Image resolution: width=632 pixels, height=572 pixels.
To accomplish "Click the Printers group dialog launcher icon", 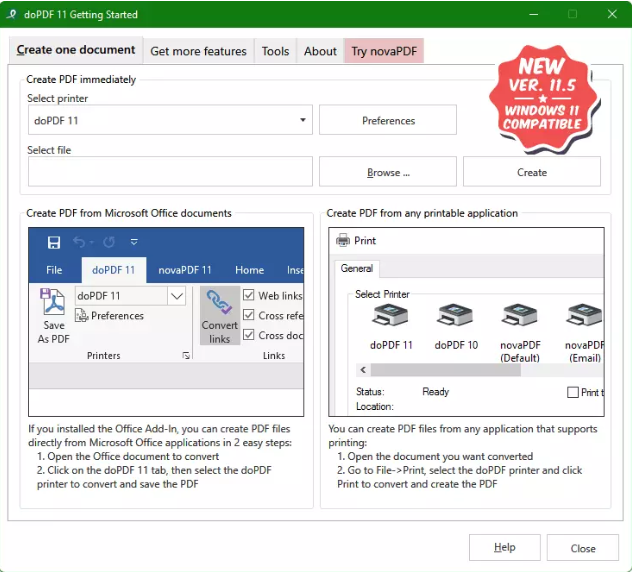I will click(186, 356).
